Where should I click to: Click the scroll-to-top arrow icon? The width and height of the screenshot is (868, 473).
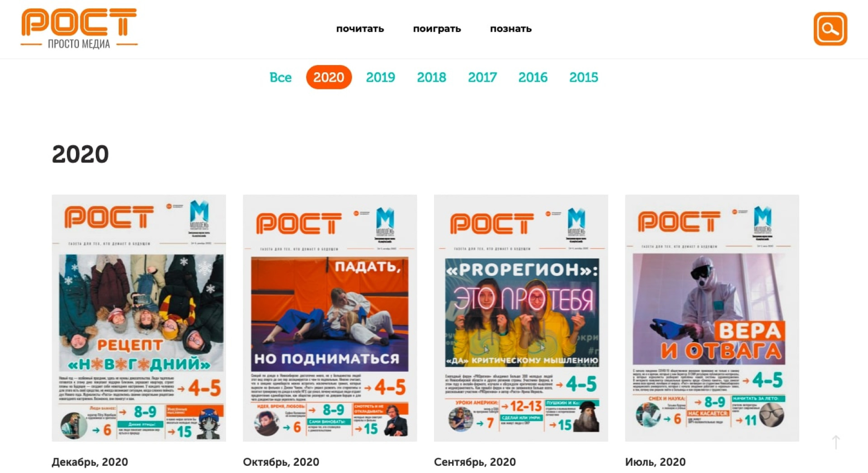pyautogui.click(x=836, y=442)
